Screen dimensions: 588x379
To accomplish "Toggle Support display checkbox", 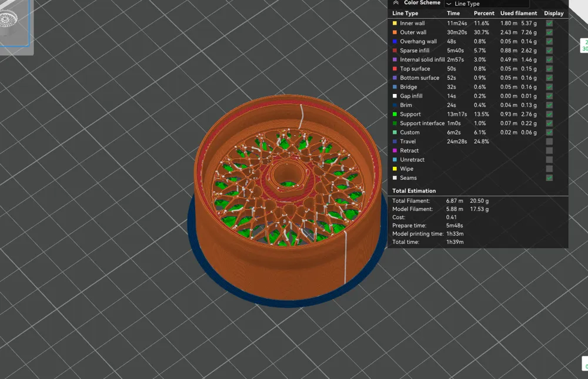I will 549,115.
